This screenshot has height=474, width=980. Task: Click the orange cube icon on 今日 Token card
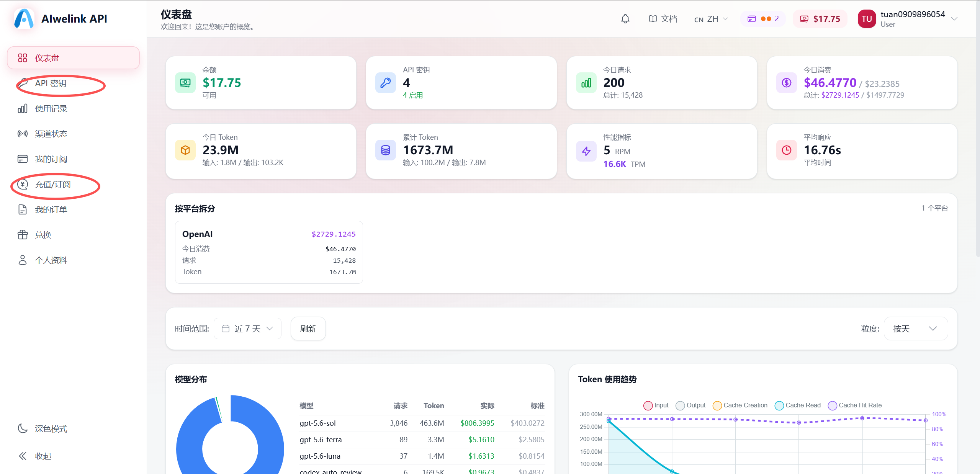pyautogui.click(x=185, y=150)
